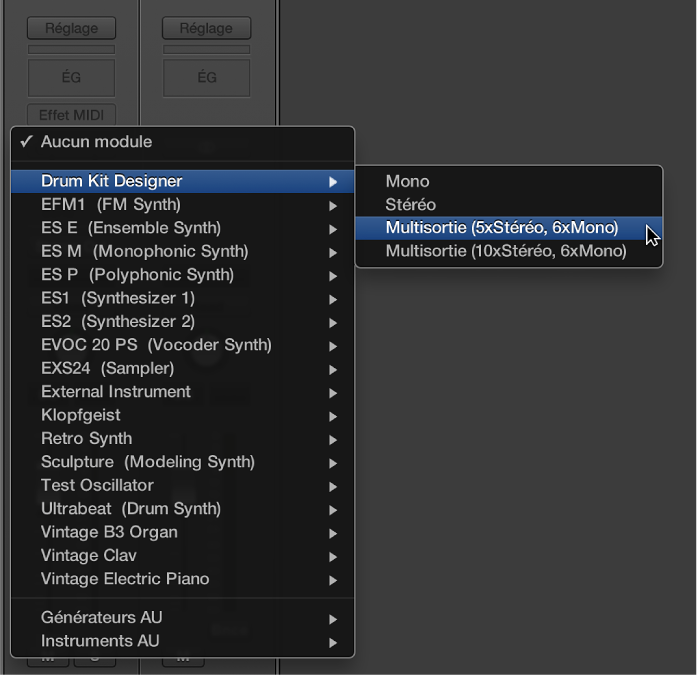Expand arrow beside Instruments AU
This screenshot has height=676, width=698.
coord(333,643)
